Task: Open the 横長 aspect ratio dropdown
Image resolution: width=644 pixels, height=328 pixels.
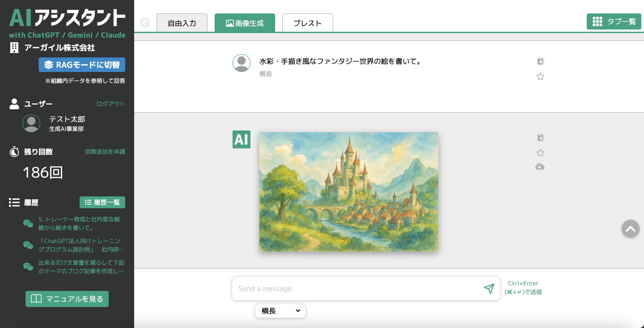Action: [280, 311]
